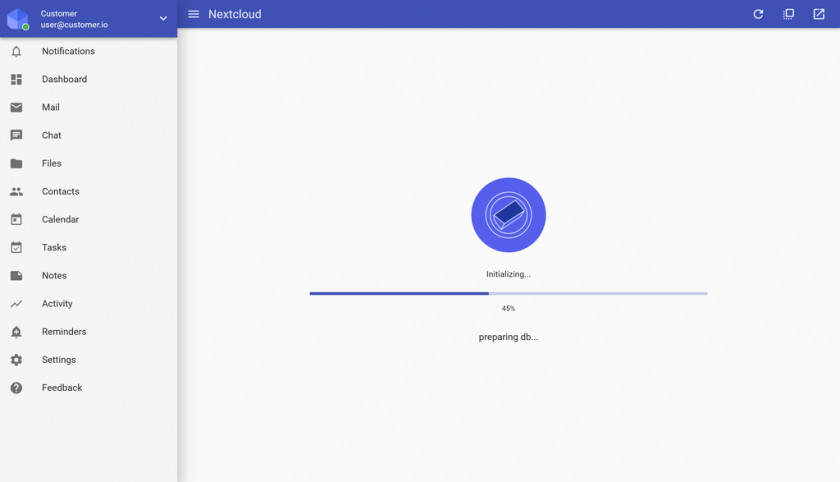Click the Mail envelope icon
Image resolution: width=840 pixels, height=482 pixels.
(x=16, y=107)
